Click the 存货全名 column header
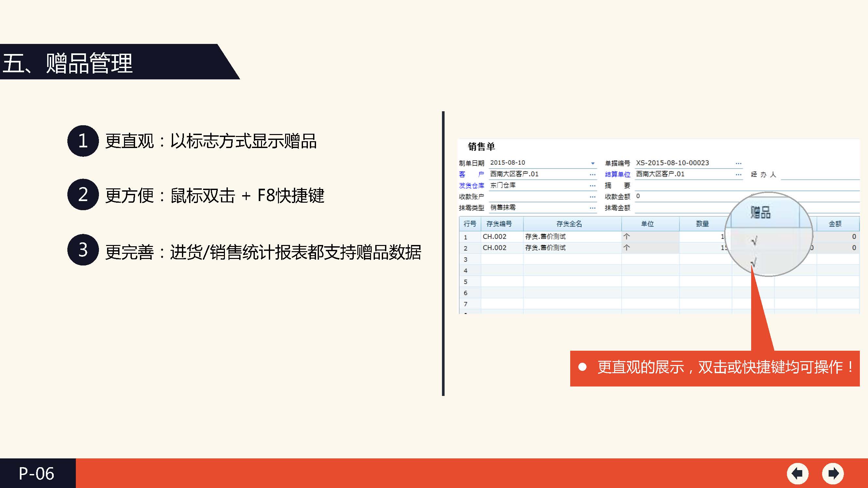Image resolution: width=868 pixels, height=488 pixels. (x=569, y=224)
